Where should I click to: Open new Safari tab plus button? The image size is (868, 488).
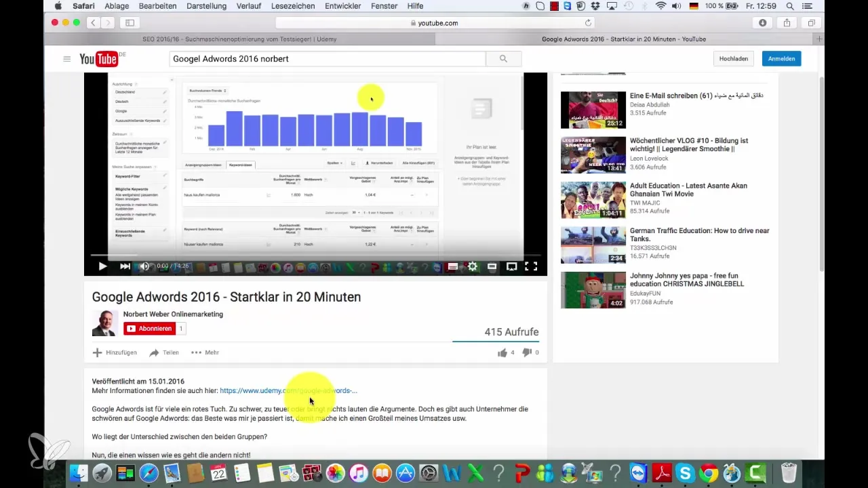coord(821,39)
